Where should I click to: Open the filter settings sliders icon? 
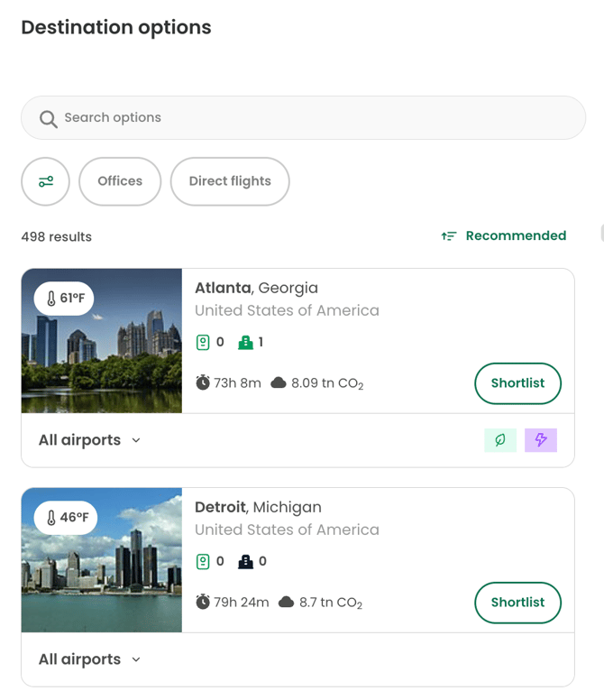[x=45, y=181]
